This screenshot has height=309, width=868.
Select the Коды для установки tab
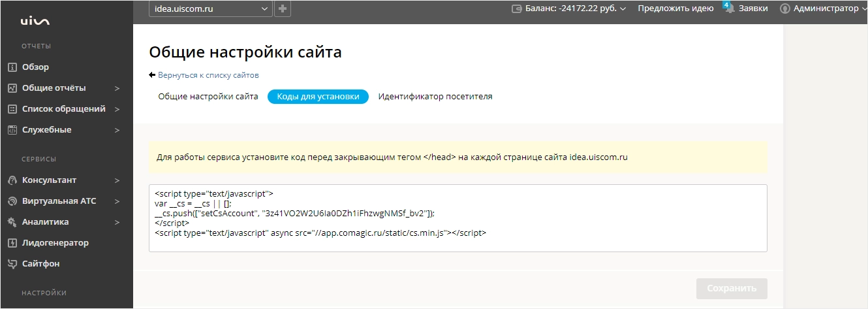click(x=318, y=97)
